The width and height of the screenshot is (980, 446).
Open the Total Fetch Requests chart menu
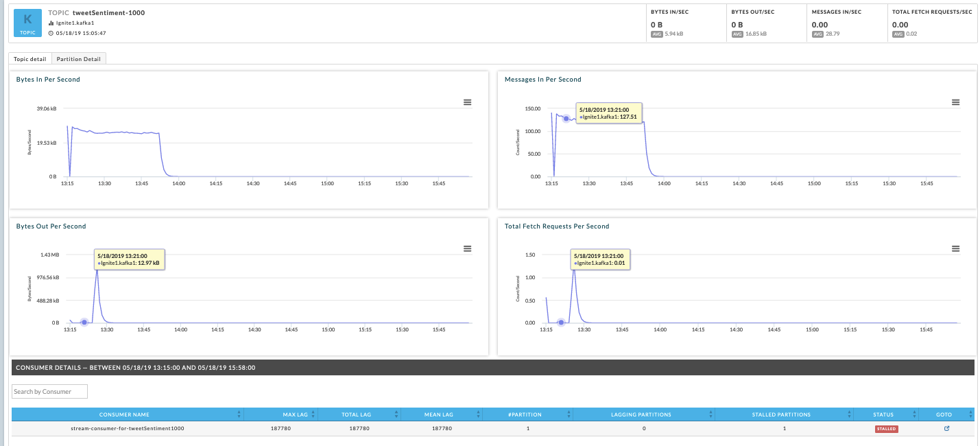click(x=955, y=248)
